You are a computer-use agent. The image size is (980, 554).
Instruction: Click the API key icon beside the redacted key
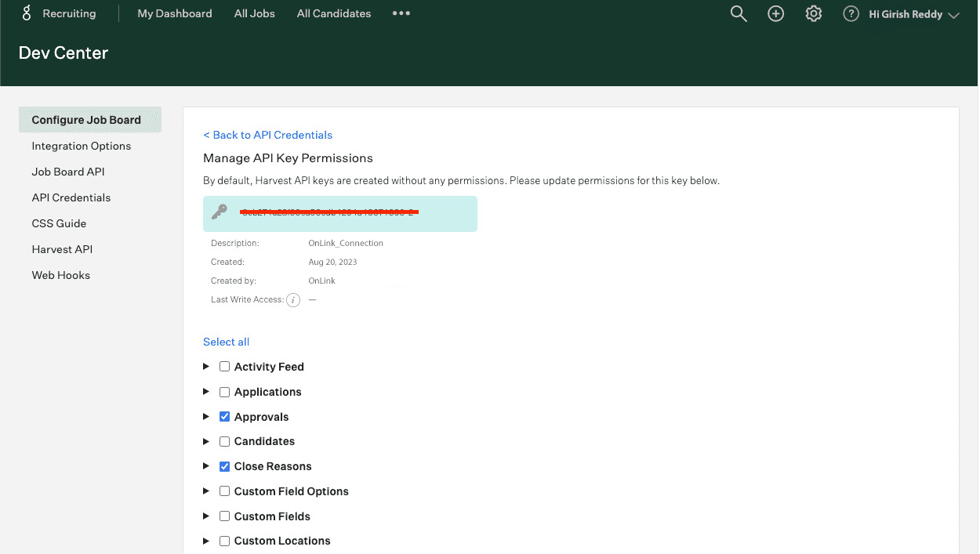[x=219, y=212]
